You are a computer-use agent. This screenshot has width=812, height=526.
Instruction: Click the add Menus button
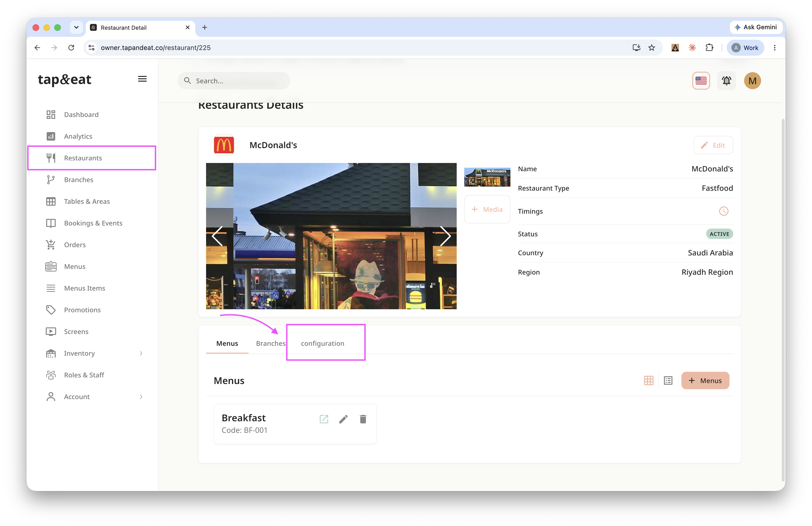[705, 381]
